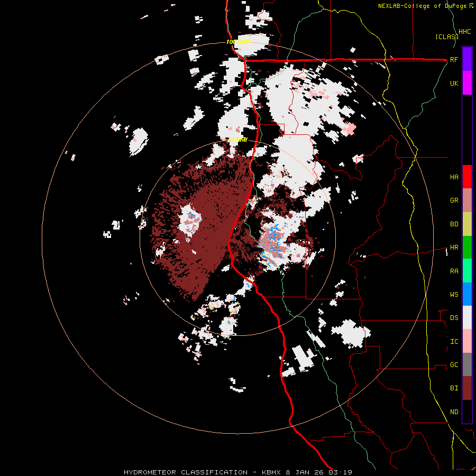Click the WS blue legend swatch
The height and width of the screenshot is (476, 476).
(467, 294)
